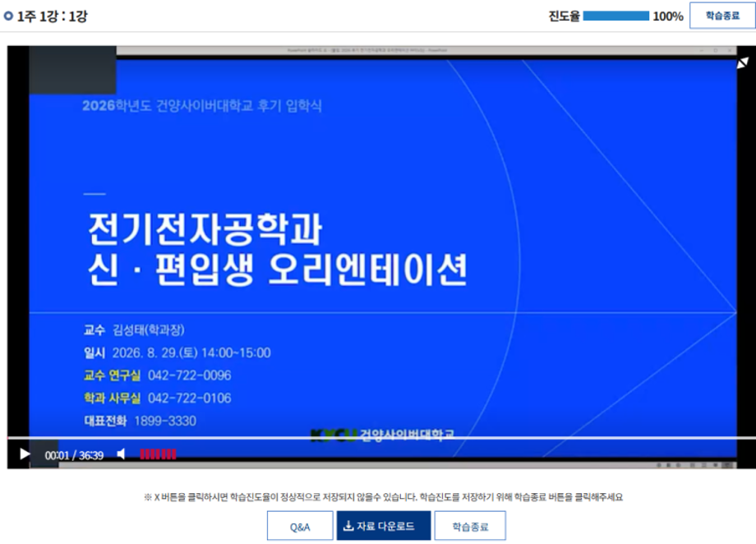Click the 100% progress text
The height and width of the screenshot is (544, 756).
[668, 16]
